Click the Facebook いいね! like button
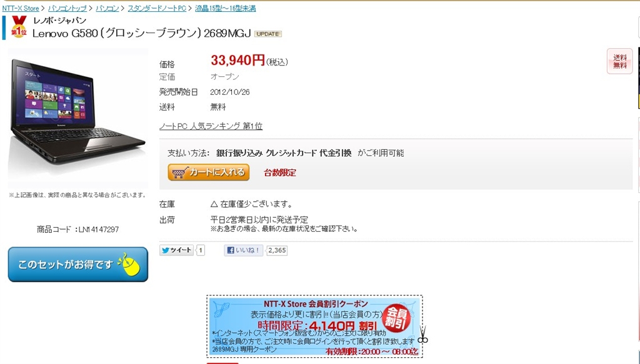This screenshot has width=640, height=364. (x=243, y=250)
